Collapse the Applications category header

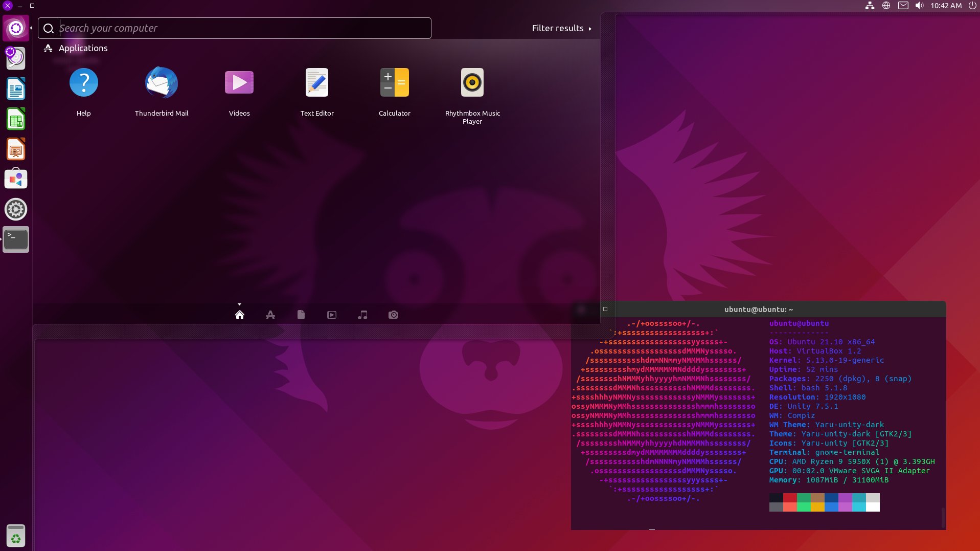(83, 48)
